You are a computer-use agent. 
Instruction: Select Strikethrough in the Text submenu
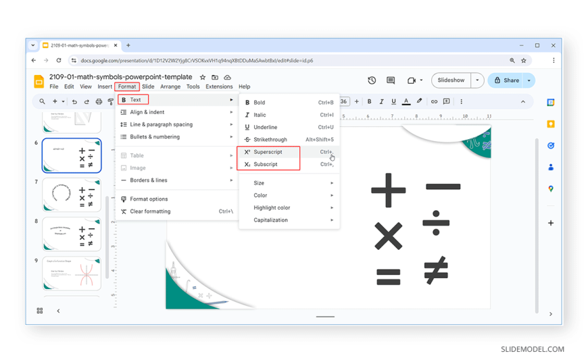[x=289, y=139]
